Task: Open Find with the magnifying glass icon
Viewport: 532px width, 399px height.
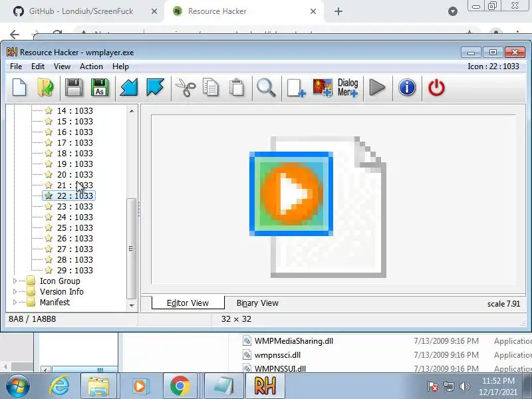Action: point(267,88)
